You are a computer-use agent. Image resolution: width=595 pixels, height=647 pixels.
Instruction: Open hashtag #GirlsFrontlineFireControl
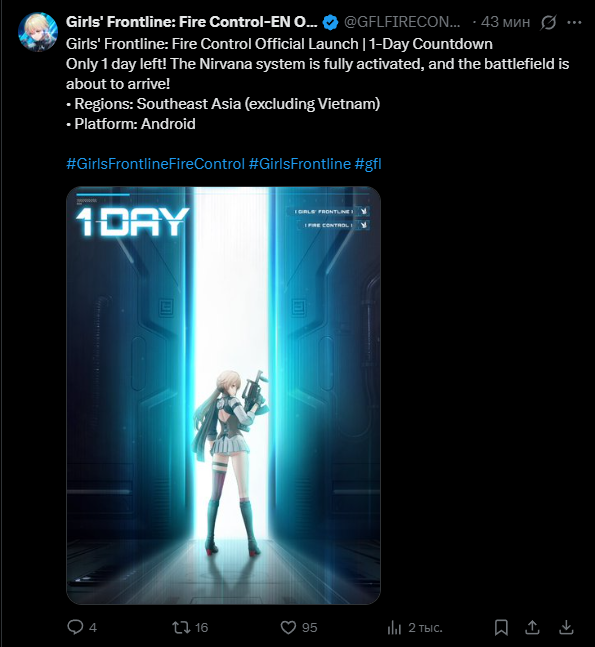(156, 164)
